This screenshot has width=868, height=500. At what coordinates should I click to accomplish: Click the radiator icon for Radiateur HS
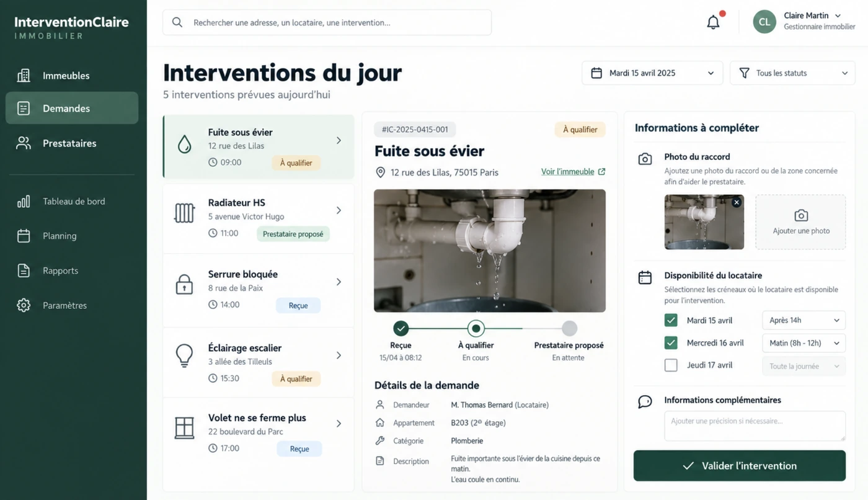(x=184, y=213)
